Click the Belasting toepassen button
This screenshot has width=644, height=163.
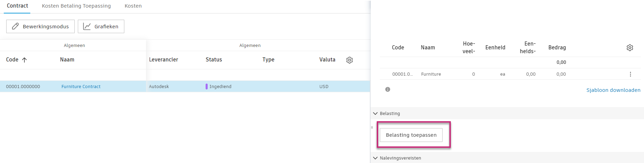coord(411,135)
